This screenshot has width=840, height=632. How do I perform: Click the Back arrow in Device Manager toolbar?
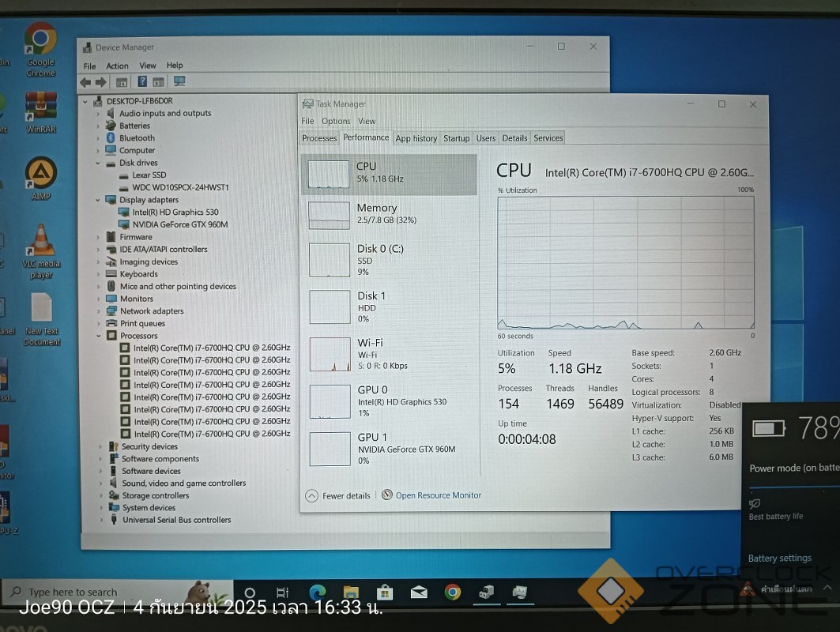click(85, 82)
